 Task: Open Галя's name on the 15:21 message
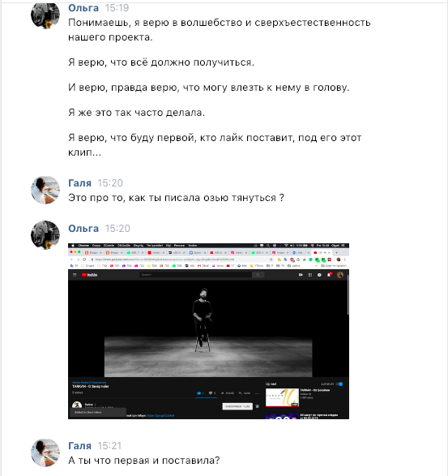[79, 446]
